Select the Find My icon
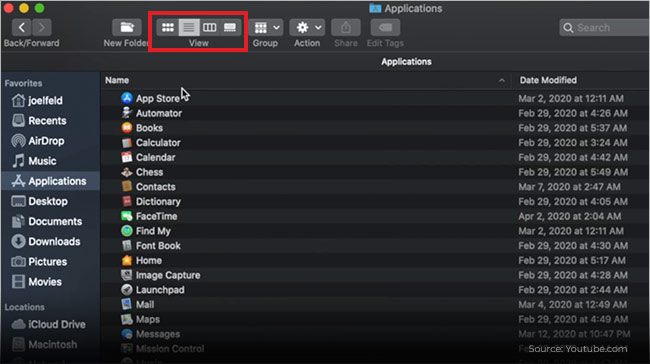 click(127, 231)
